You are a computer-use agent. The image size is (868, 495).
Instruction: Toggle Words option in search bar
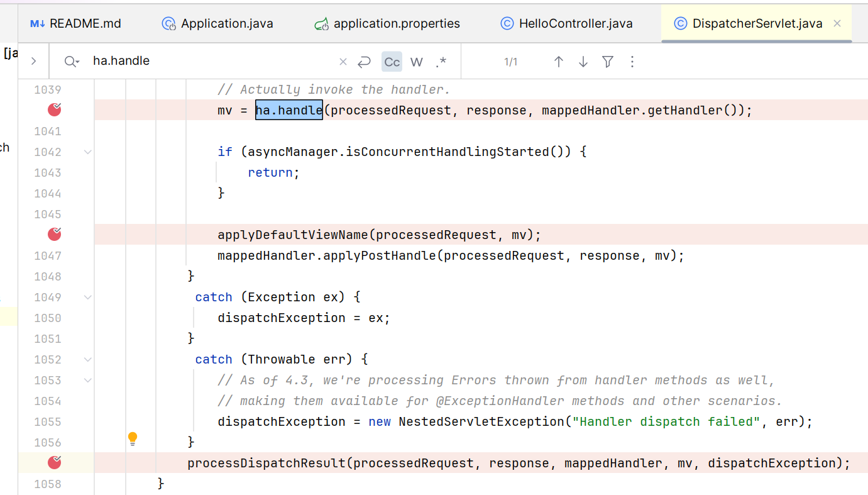(x=416, y=62)
